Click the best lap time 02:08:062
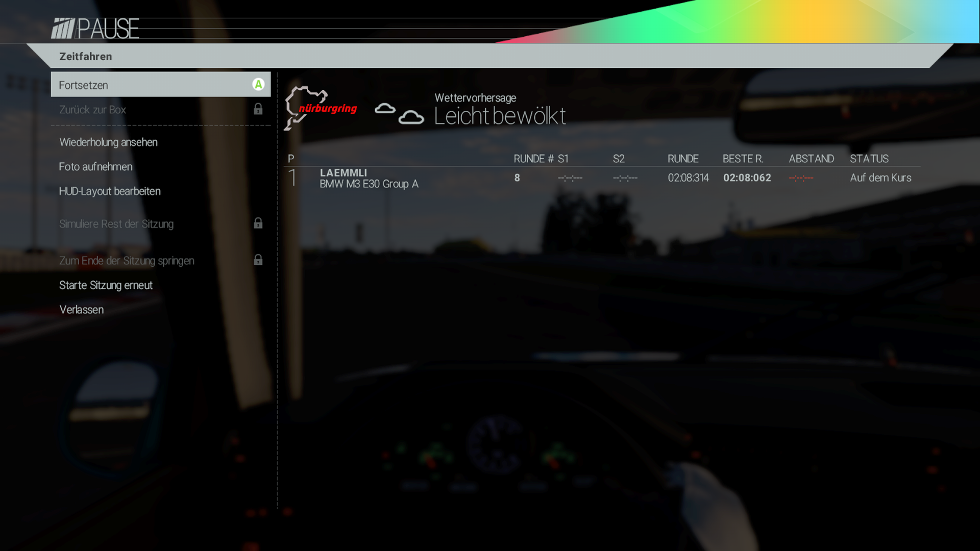The height and width of the screenshot is (551, 980). [747, 178]
